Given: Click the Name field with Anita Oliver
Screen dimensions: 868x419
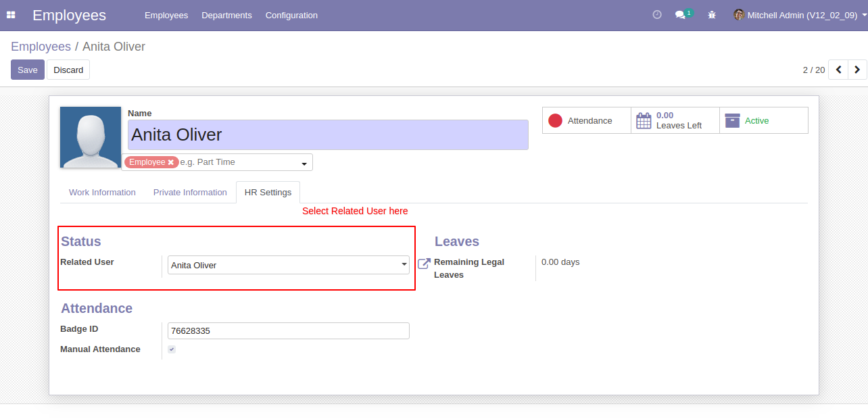Looking at the screenshot, I should click(x=328, y=134).
